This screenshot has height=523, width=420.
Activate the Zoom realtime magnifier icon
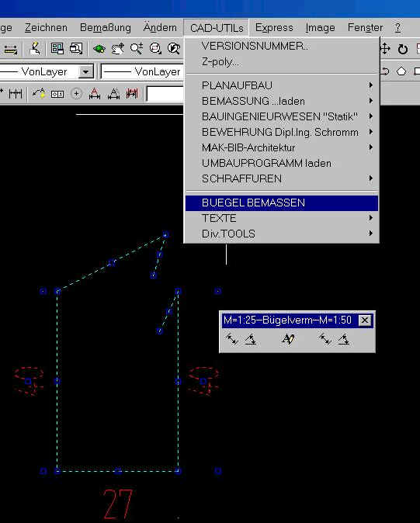(137, 49)
